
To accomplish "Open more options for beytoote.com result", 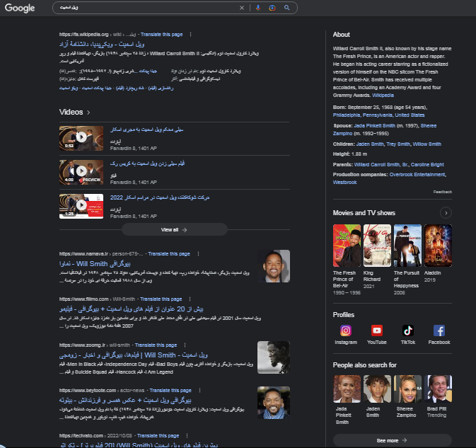I will pos(199,390).
